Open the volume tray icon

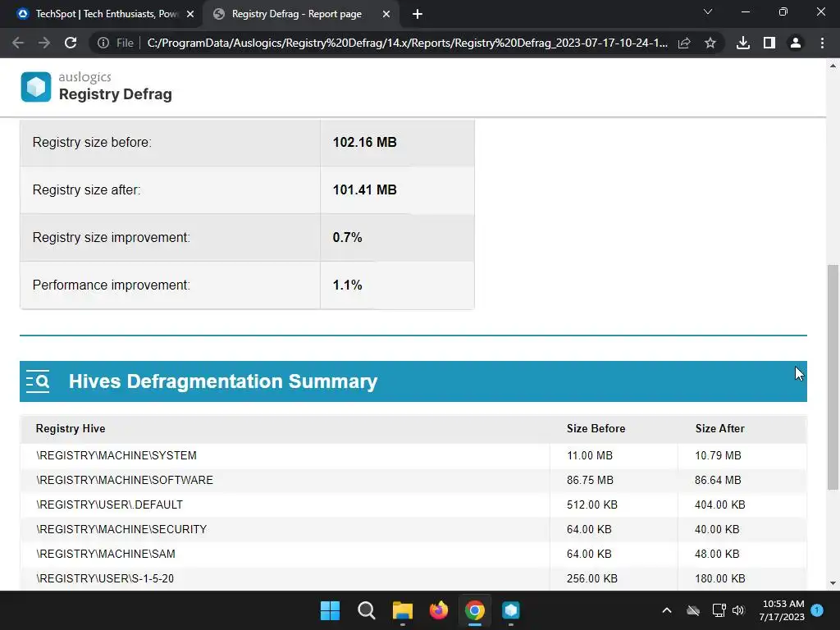pos(738,610)
